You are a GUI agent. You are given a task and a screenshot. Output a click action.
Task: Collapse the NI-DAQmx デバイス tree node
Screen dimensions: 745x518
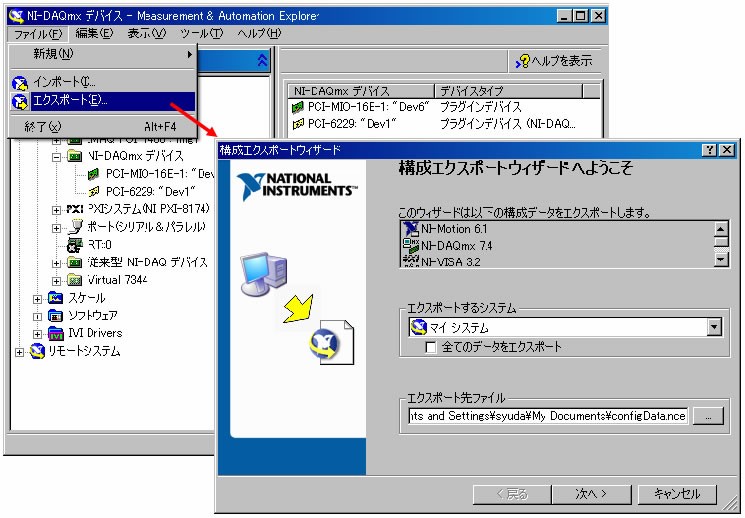tap(56, 156)
